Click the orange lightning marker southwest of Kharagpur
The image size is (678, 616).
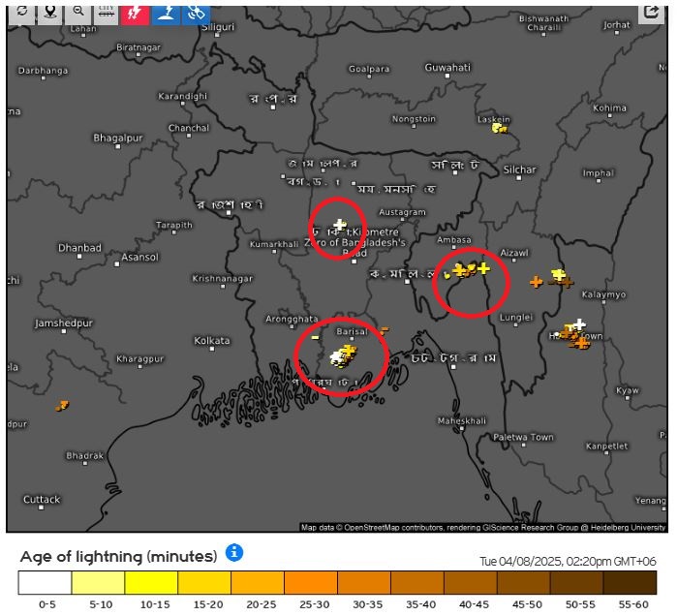(62, 406)
